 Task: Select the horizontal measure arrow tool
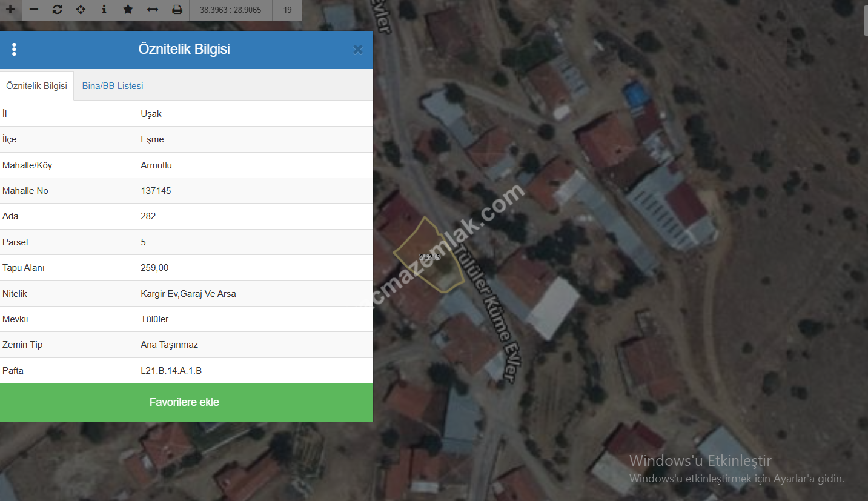pos(153,10)
